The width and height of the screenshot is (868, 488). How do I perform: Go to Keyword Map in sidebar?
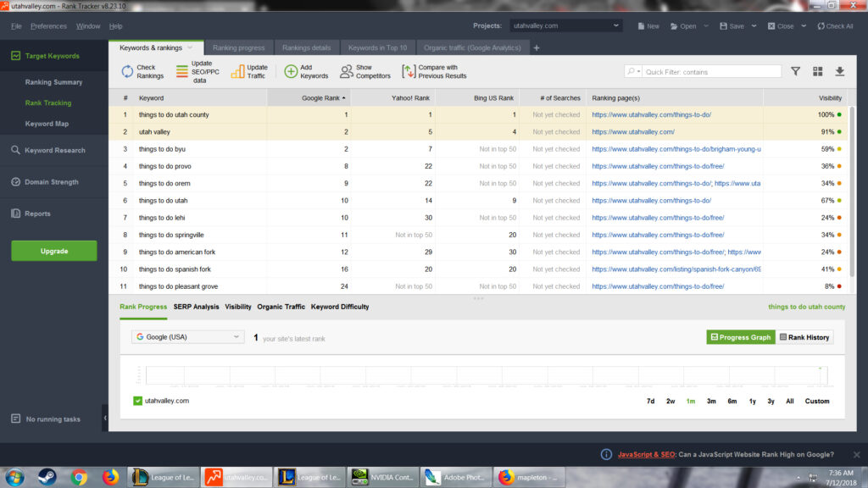(47, 124)
